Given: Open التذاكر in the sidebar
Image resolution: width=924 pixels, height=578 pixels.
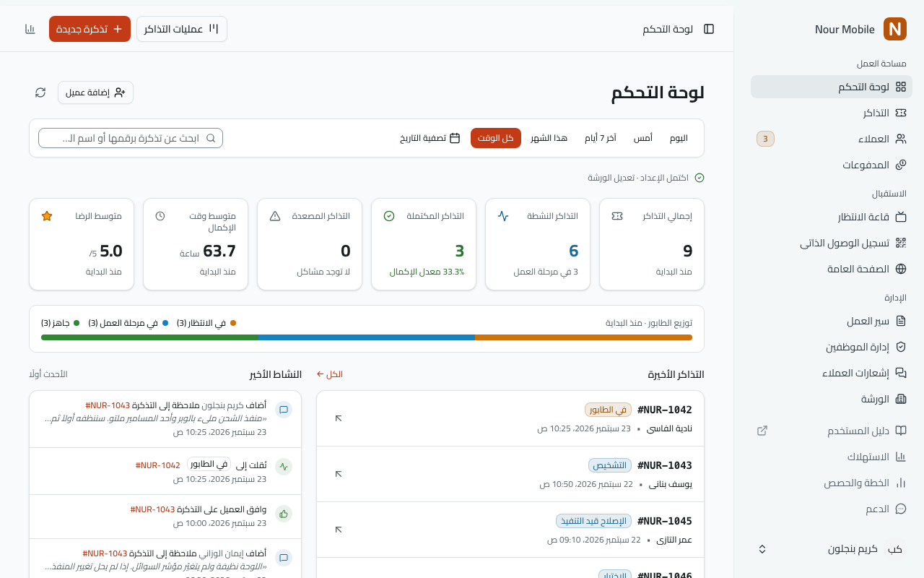Looking at the screenshot, I should [832, 113].
